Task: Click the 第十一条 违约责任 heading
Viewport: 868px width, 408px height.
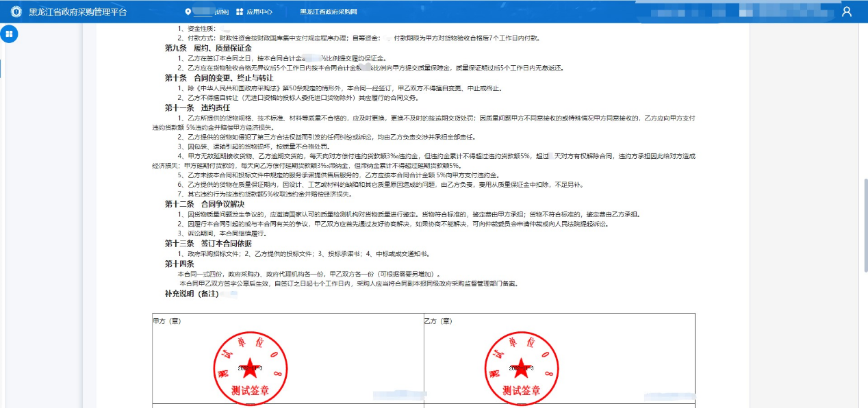Action: pos(197,107)
